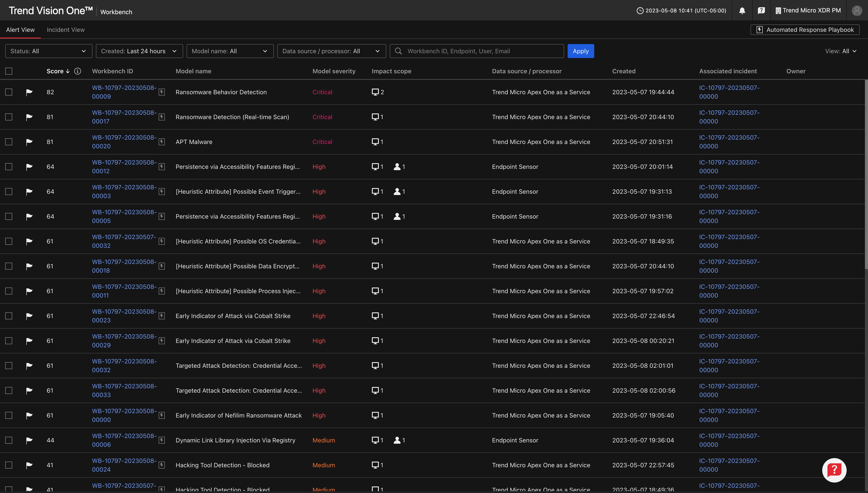The height and width of the screenshot is (493, 868).
Task: Open the Data source / processor dropdown
Action: point(331,51)
